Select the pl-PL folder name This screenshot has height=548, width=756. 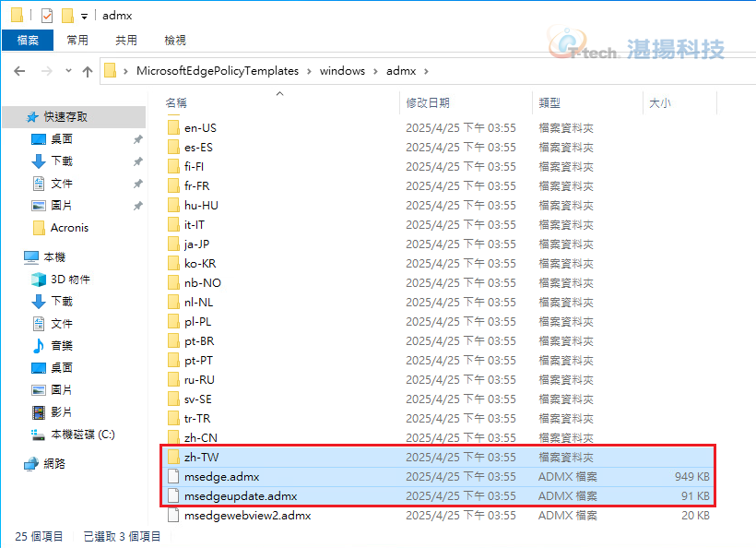click(197, 322)
